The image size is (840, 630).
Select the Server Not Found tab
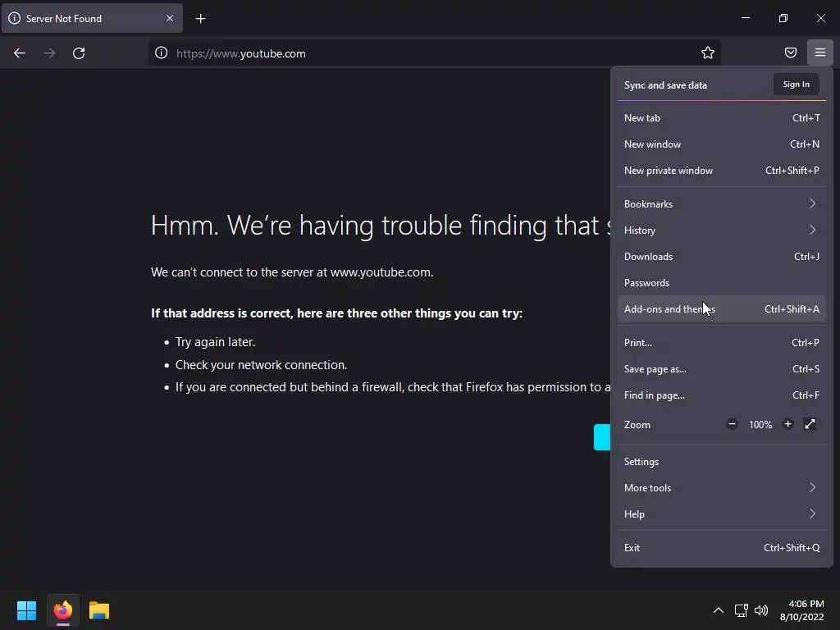pos(92,18)
